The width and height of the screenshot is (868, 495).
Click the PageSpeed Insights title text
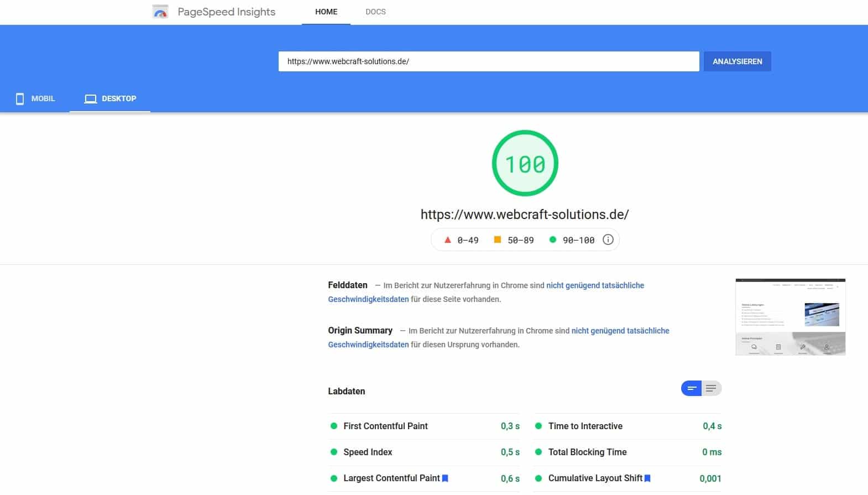point(226,12)
